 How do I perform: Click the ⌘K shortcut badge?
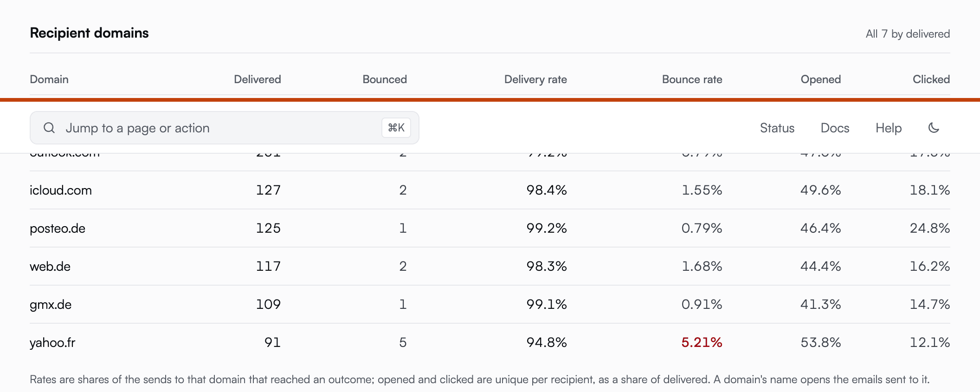[x=396, y=128]
